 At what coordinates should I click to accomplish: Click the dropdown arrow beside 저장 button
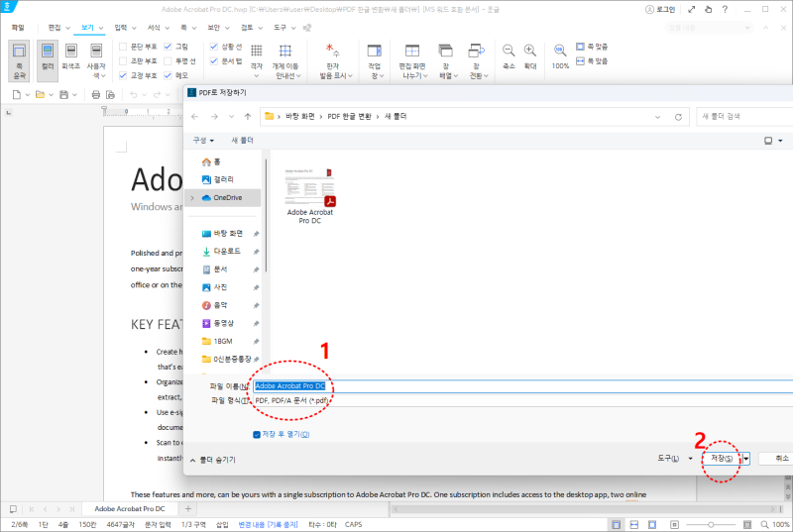pyautogui.click(x=746, y=459)
